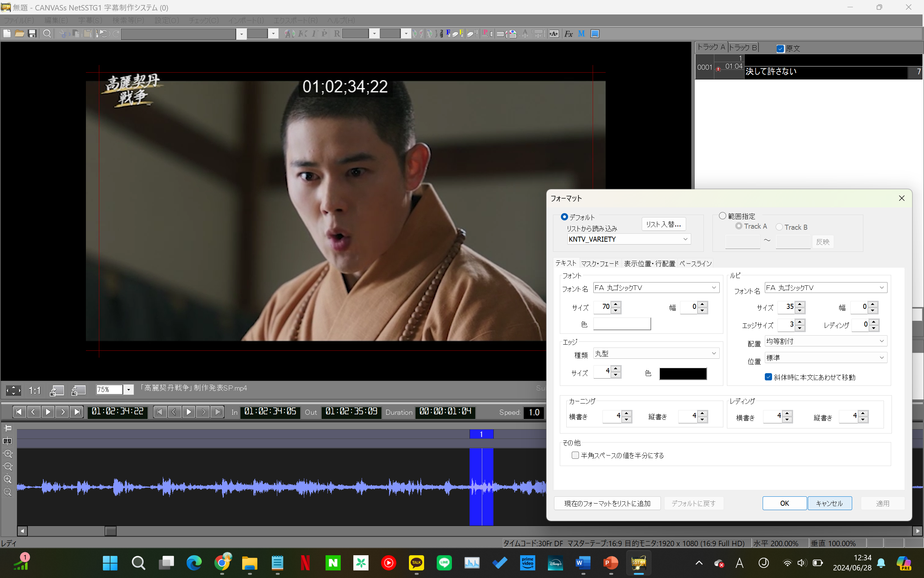The image size is (924, 578).
Task: Select subtitle row 決して許さない
Action: pos(809,67)
